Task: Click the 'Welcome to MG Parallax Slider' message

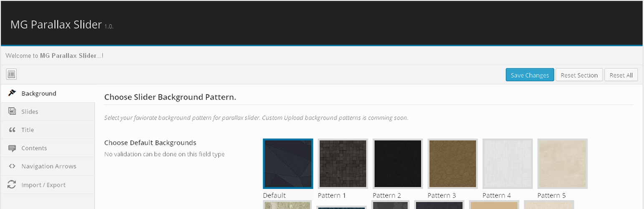Action: tap(54, 56)
